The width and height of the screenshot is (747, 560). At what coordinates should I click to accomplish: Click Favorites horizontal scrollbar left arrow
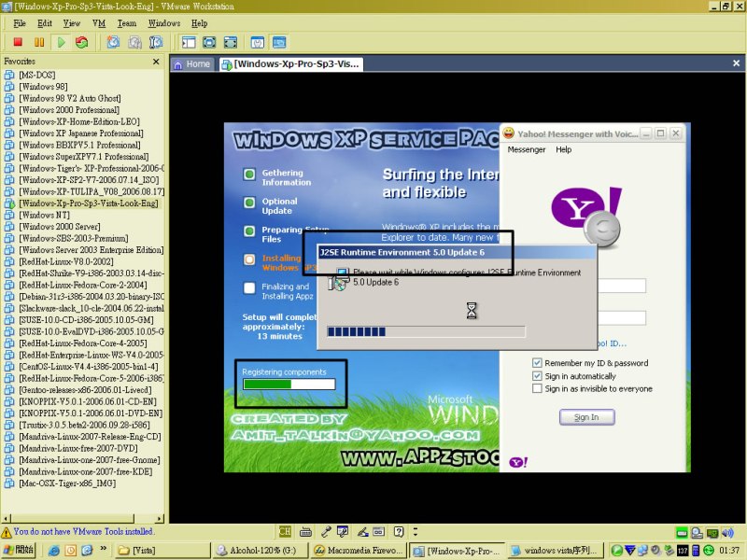pos(6,518)
